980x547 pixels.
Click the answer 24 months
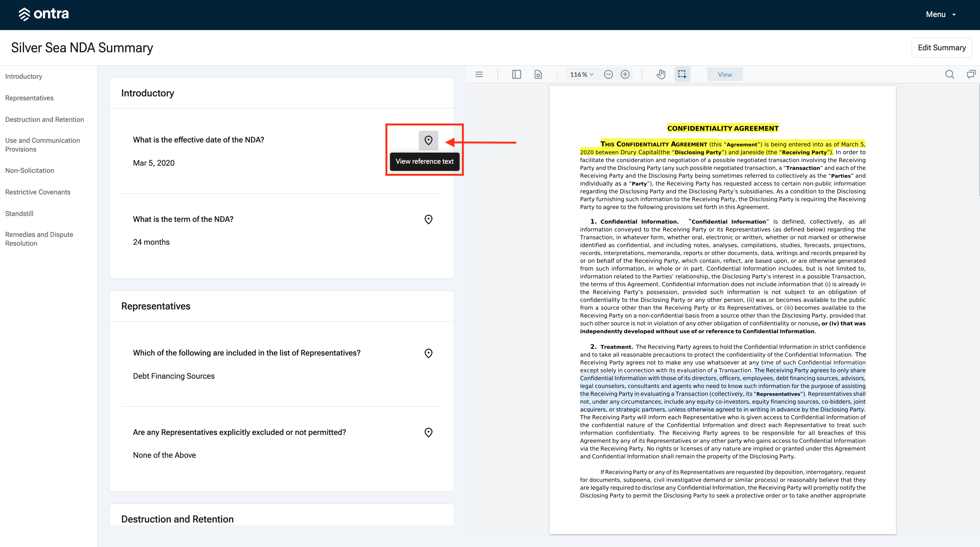coord(151,242)
